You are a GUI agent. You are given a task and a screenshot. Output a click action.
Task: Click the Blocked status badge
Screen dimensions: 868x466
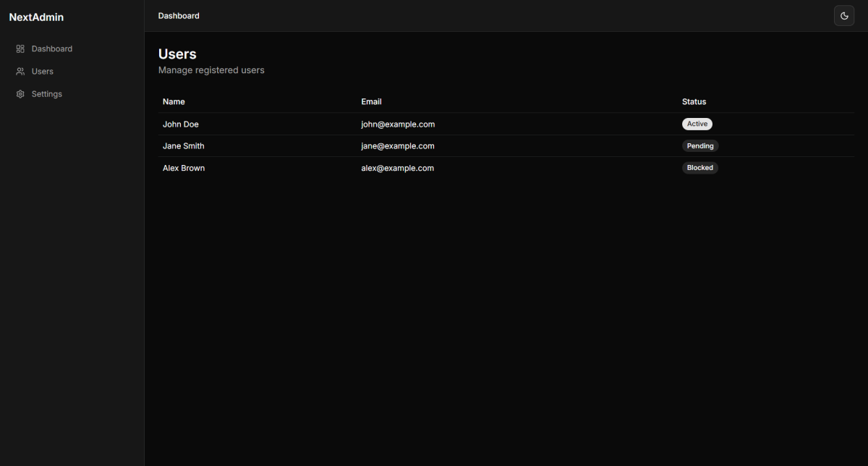coord(699,168)
